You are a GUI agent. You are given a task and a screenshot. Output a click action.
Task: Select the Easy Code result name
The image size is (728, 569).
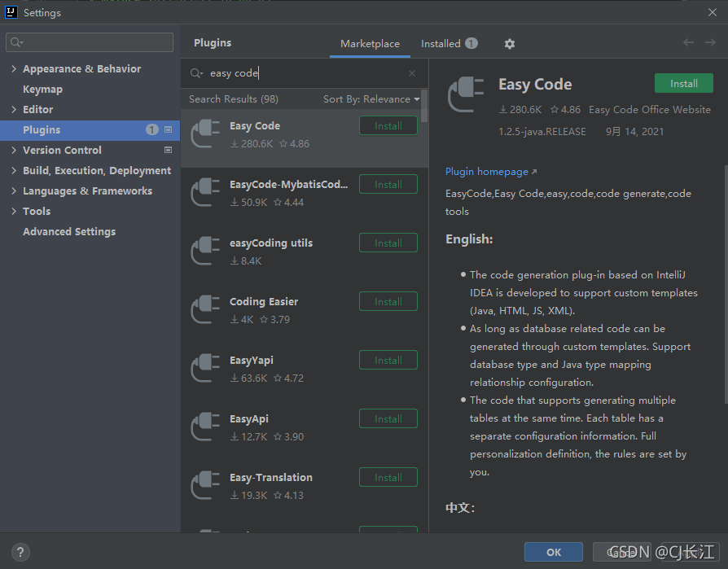click(x=254, y=126)
